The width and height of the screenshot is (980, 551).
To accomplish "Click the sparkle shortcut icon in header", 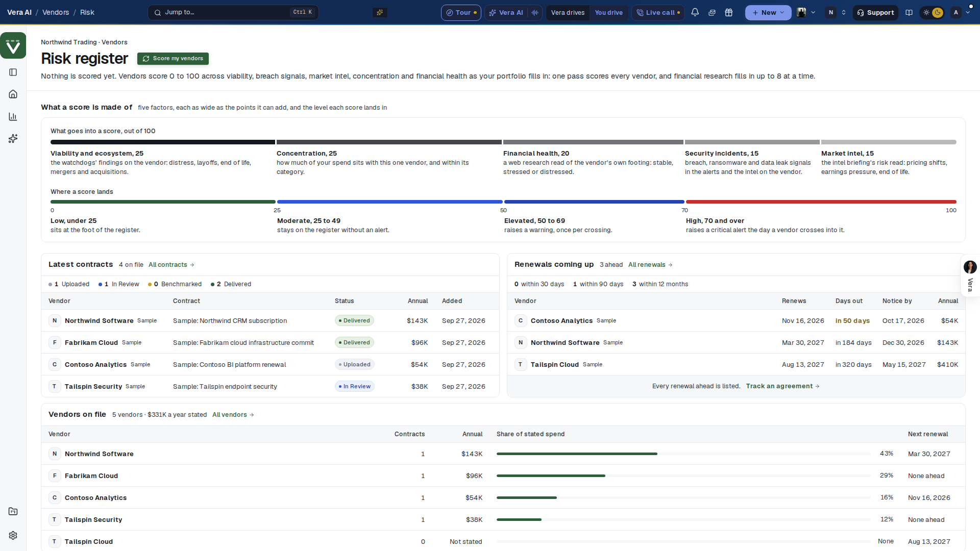I will [380, 12].
